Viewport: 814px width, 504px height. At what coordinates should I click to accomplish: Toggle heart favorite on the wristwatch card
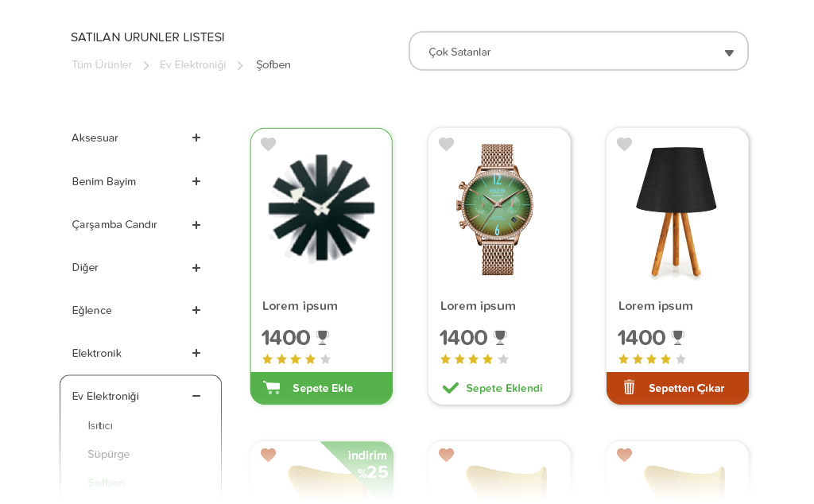pyautogui.click(x=446, y=144)
